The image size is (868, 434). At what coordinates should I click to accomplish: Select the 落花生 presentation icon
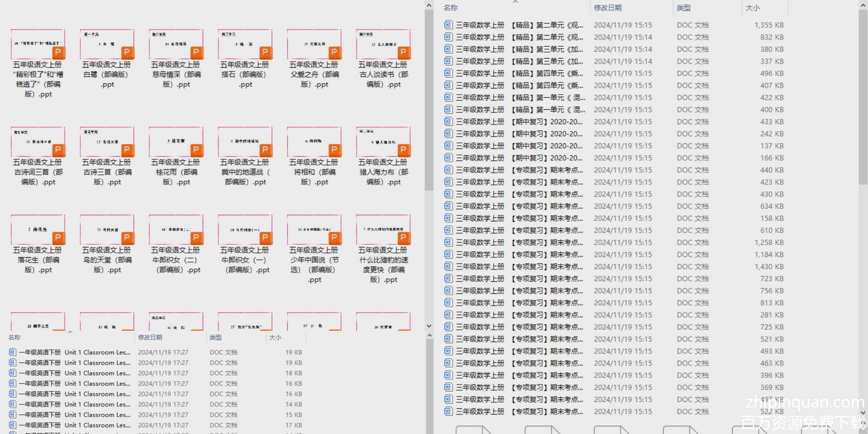click(x=38, y=230)
